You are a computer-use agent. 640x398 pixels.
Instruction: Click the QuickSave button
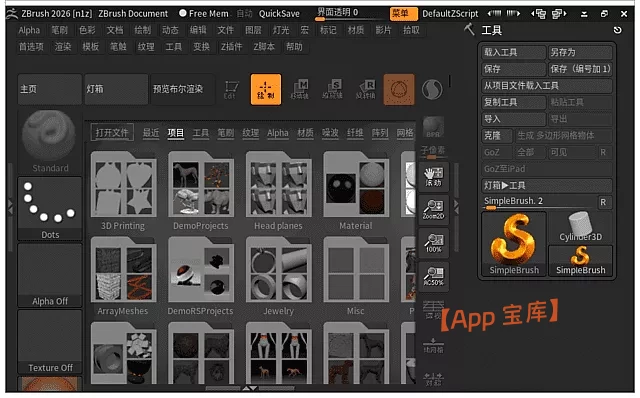279,13
